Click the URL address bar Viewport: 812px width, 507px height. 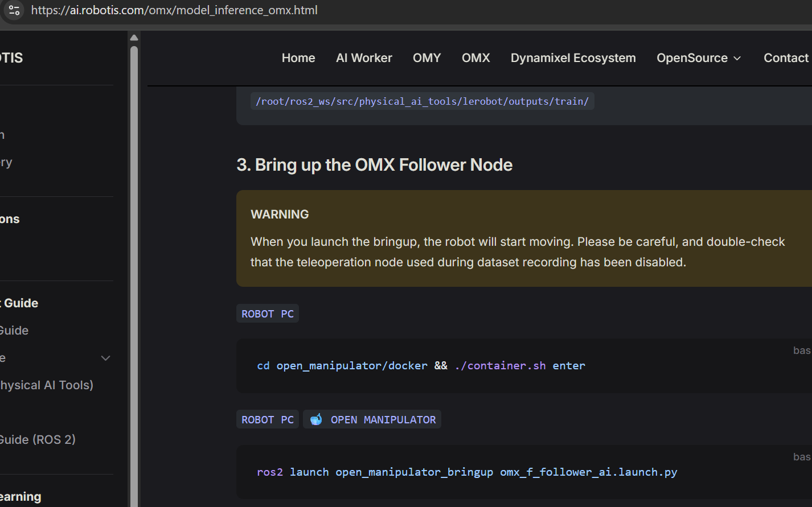coord(174,10)
